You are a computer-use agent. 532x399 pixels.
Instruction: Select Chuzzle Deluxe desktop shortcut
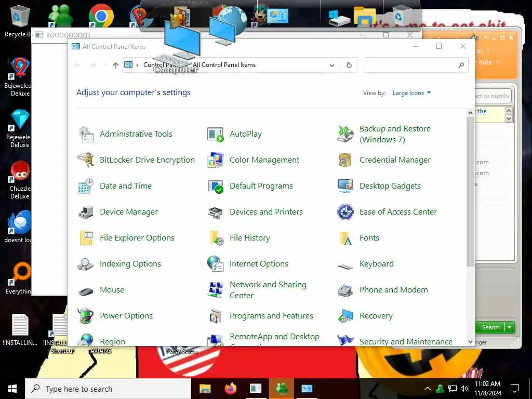point(20,180)
